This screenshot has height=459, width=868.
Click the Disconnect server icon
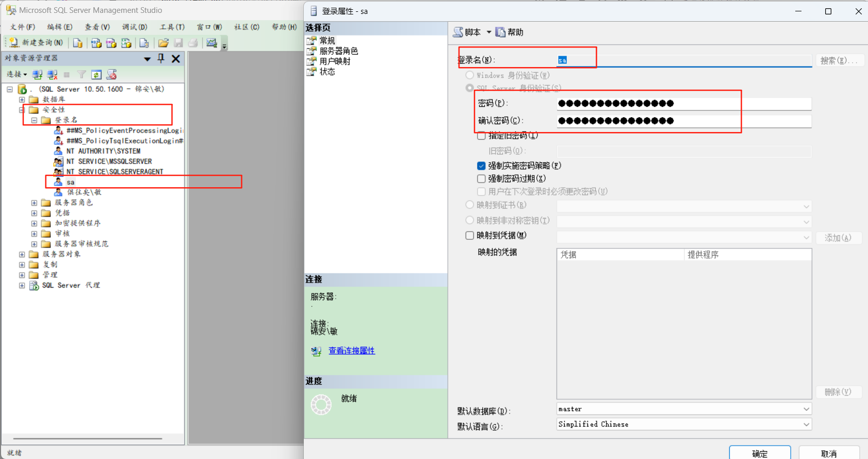tap(52, 75)
